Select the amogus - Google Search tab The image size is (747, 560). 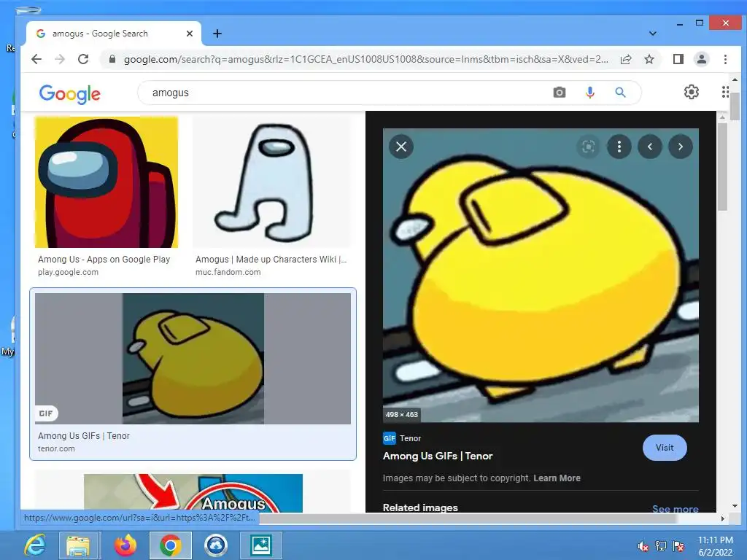113,34
